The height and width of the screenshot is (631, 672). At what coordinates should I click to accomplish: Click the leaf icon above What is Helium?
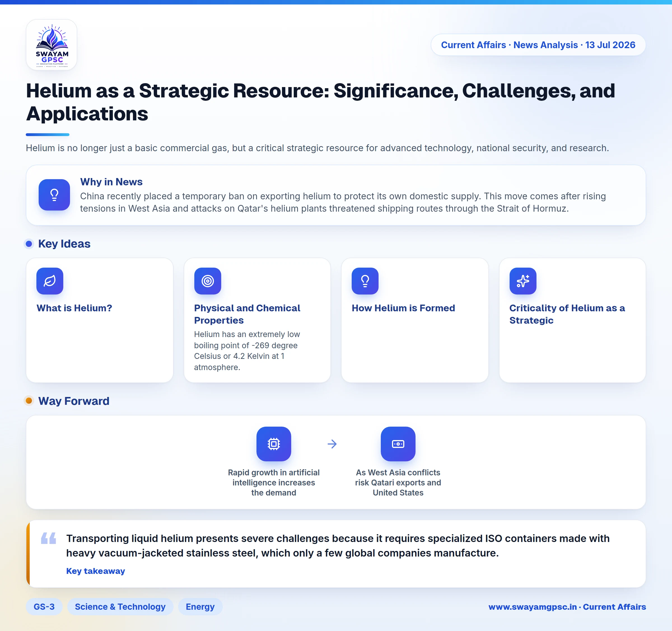tap(50, 281)
